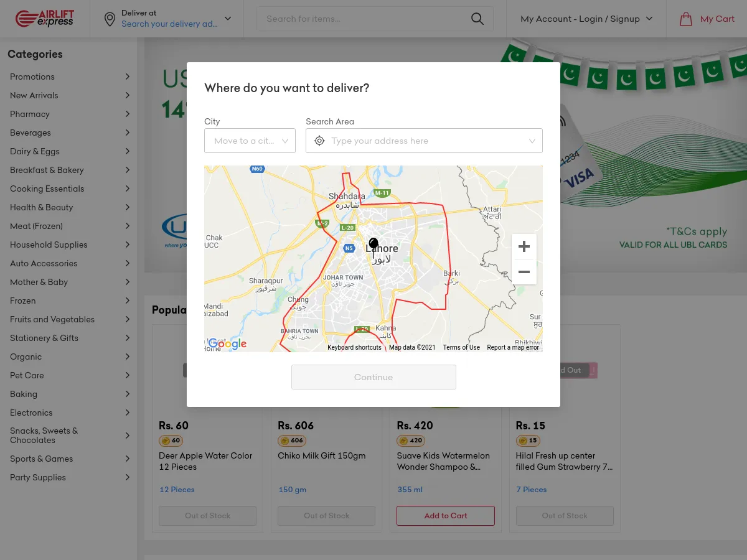747x560 pixels.
Task: Click the search magnifier icon
Action: (x=477, y=19)
